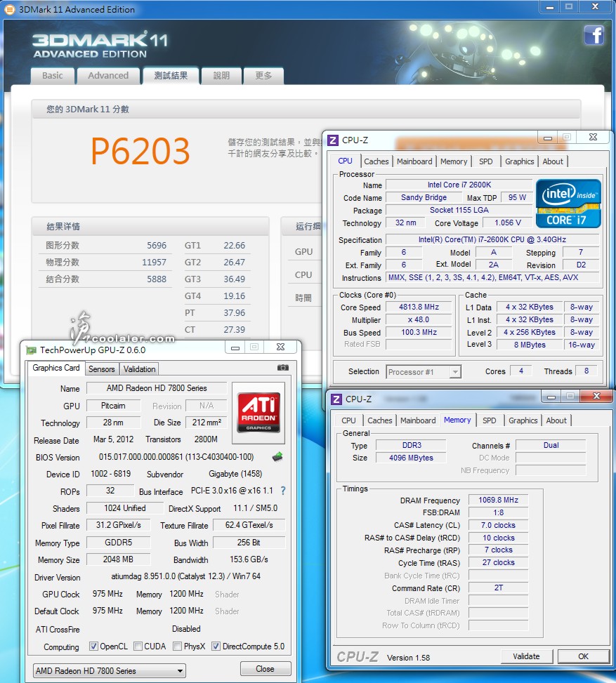
Task: Select the 測試結果 tab in 3DMark
Action: tap(171, 76)
